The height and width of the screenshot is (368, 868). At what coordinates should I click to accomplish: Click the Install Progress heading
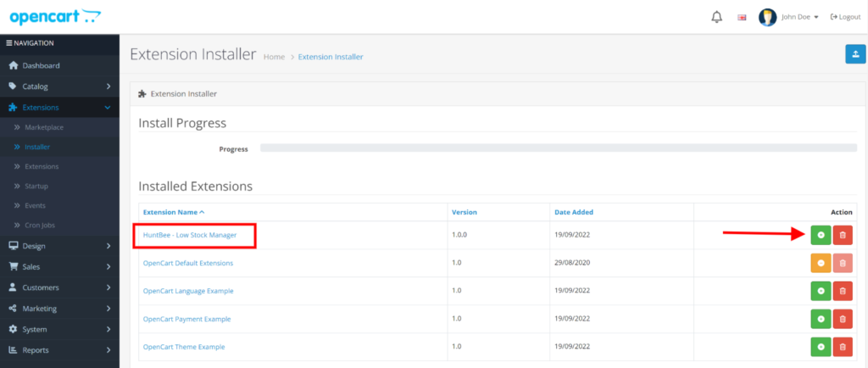pos(182,123)
